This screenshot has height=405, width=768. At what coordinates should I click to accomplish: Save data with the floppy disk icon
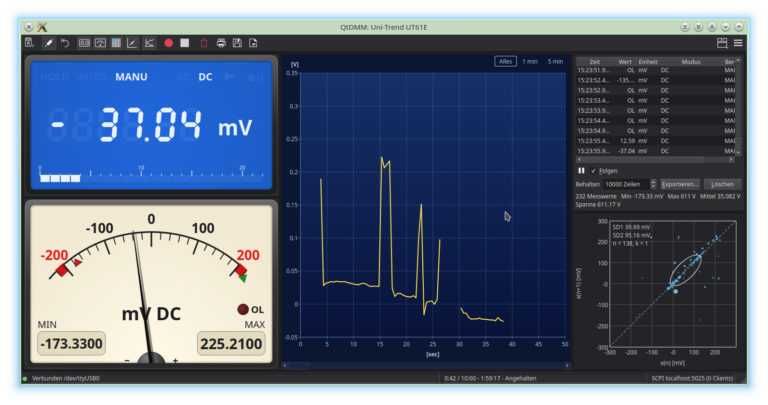237,43
